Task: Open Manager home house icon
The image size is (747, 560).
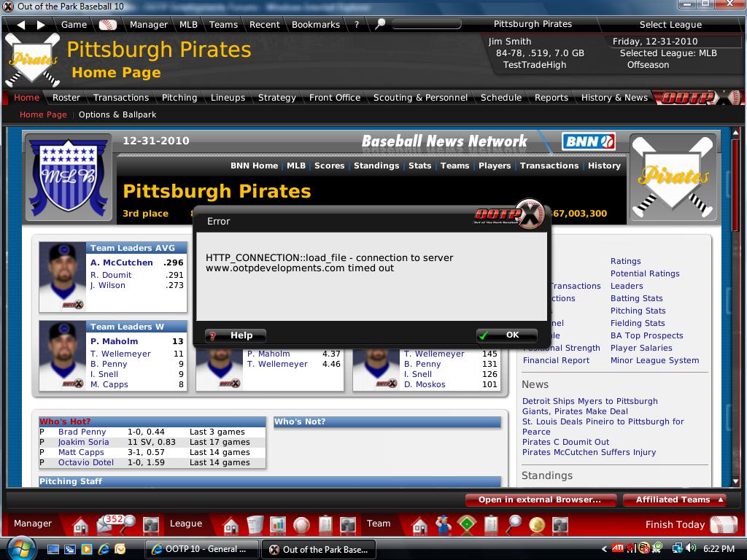Action: coord(80,525)
